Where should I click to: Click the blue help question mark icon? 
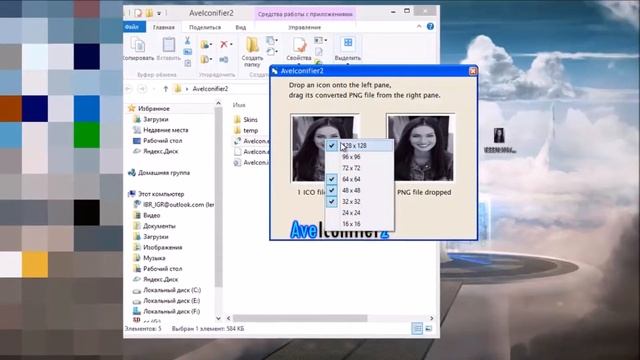(430, 27)
